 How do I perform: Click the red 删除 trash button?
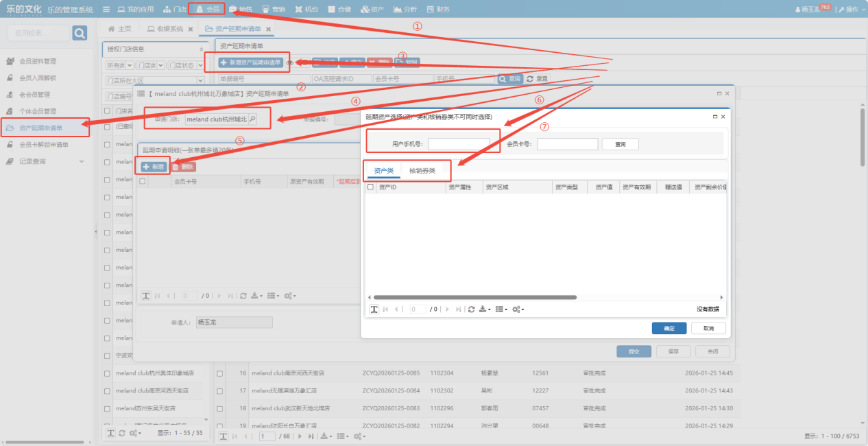pos(183,167)
